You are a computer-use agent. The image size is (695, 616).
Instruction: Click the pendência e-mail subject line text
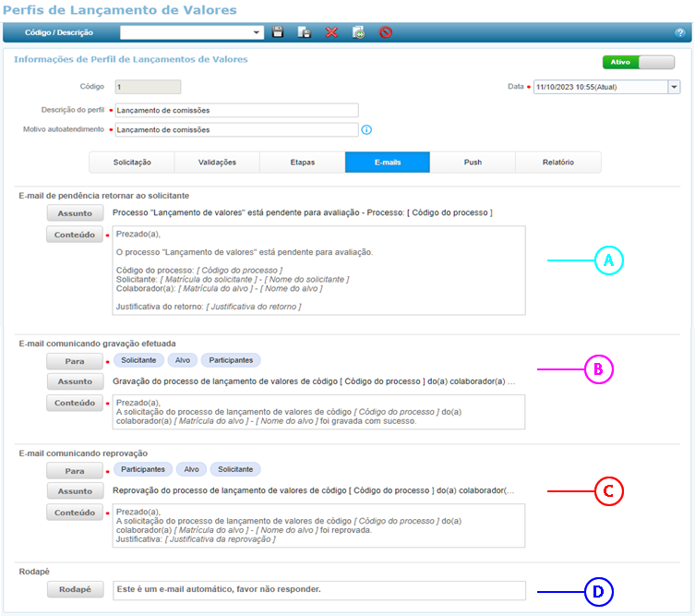pos(303,212)
